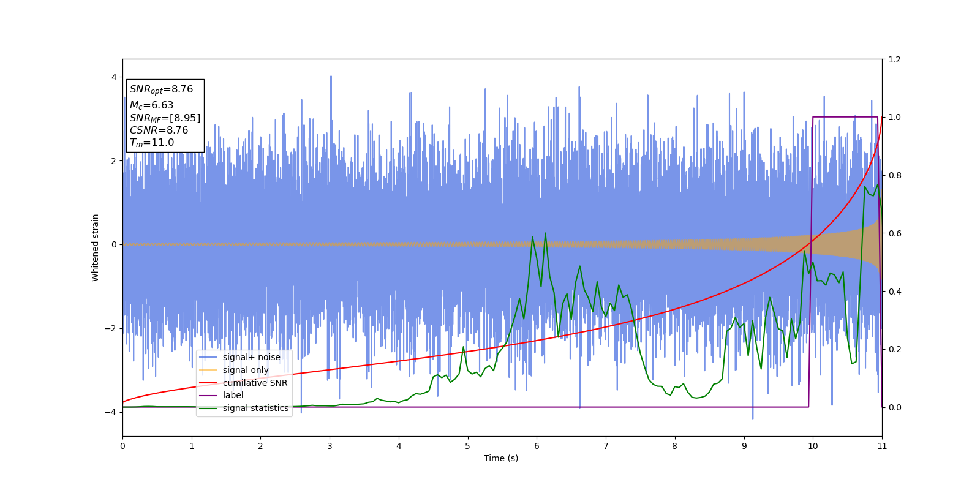Click the left-axis tick label 4
This screenshot has width=980, height=490.
click(113, 77)
